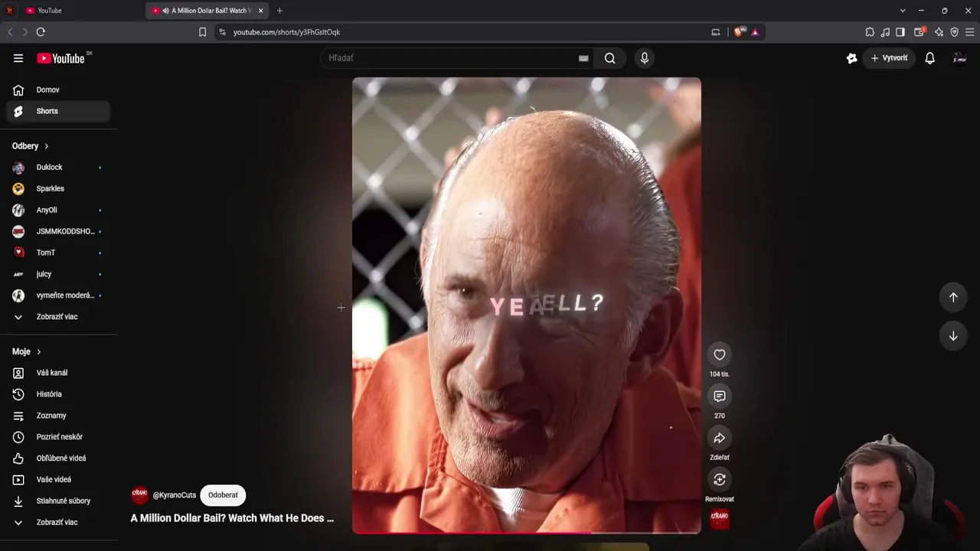The height and width of the screenshot is (551, 980).
Task: Click the address bar URL
Action: (x=287, y=32)
